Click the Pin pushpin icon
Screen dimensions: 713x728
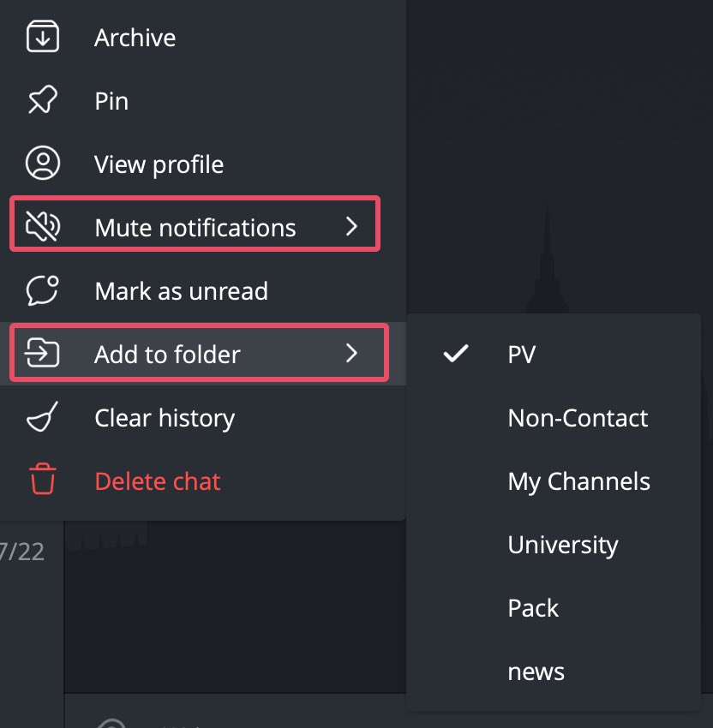point(42,100)
